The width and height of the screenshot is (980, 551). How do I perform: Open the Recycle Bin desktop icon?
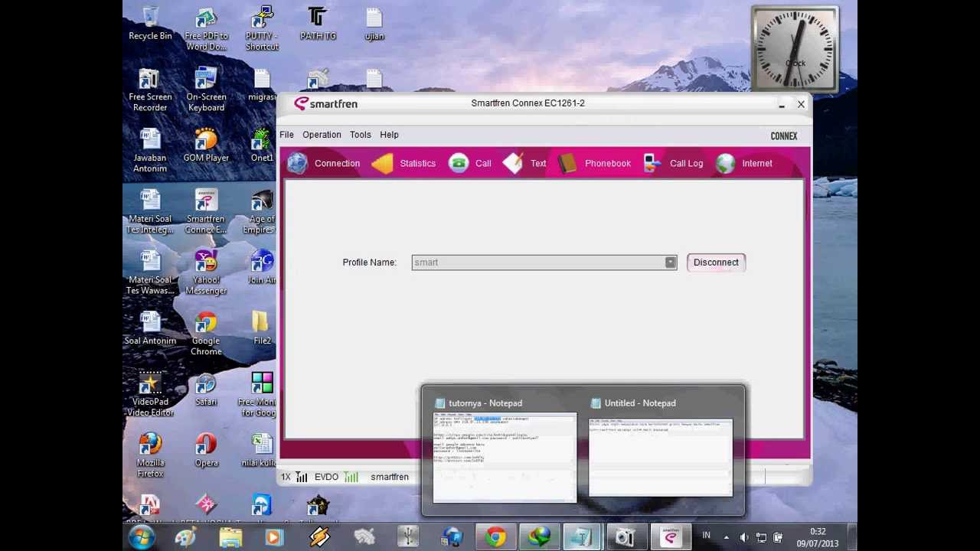tap(150, 24)
